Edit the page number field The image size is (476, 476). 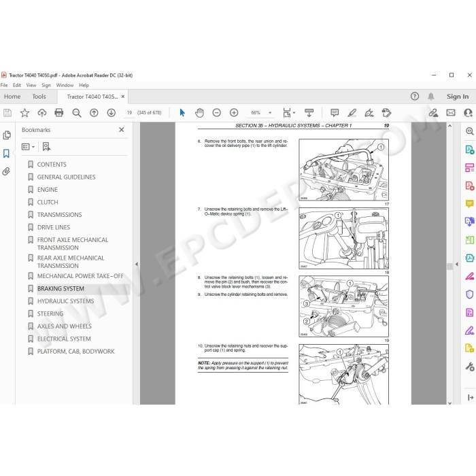(x=129, y=113)
